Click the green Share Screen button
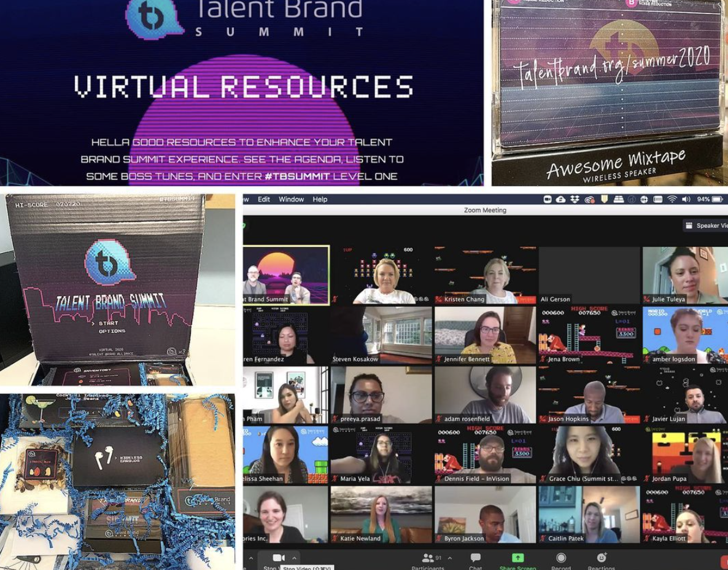Image resolution: width=728 pixels, height=570 pixels. pos(517,558)
